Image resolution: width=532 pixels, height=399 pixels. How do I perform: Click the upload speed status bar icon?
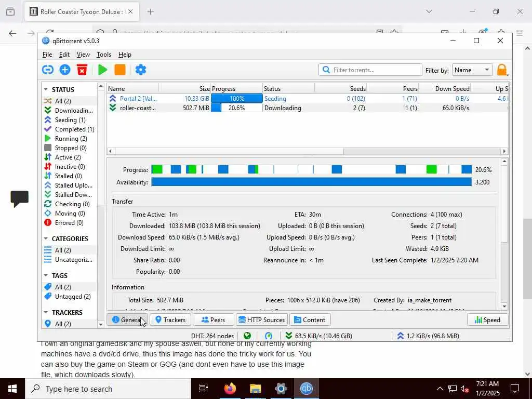click(401, 336)
